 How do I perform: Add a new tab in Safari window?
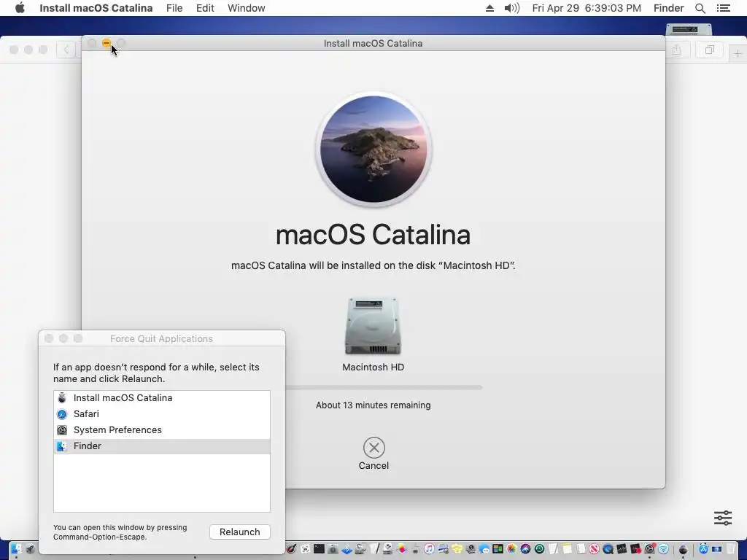pos(738,54)
